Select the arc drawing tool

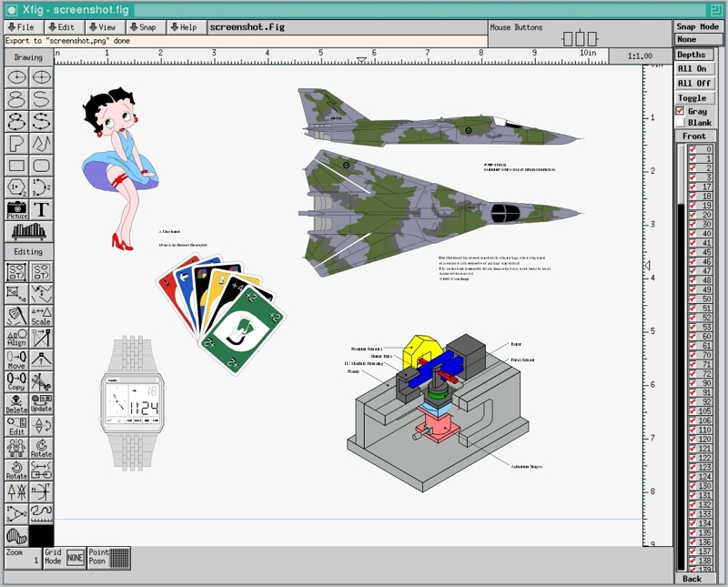(x=41, y=187)
